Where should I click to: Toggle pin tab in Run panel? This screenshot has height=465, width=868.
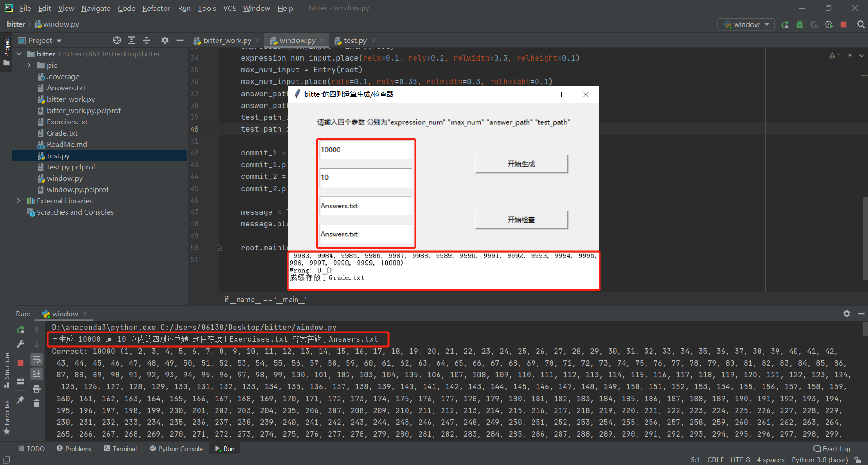pyautogui.click(x=20, y=400)
